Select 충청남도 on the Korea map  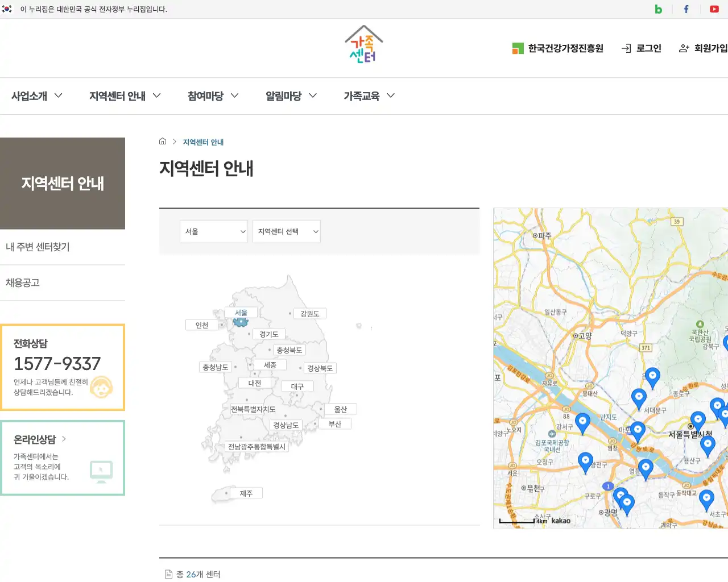click(x=216, y=367)
